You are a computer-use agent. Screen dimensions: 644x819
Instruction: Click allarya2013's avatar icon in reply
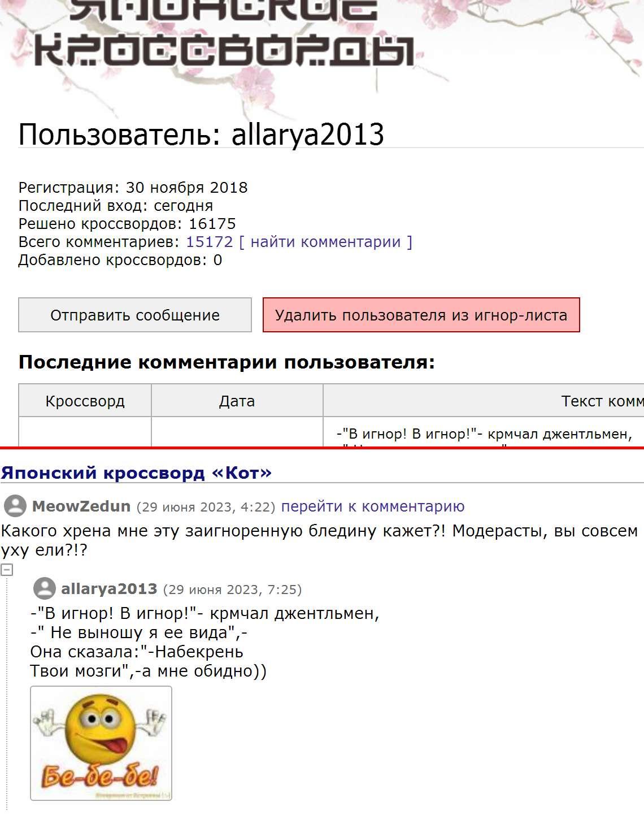44,589
